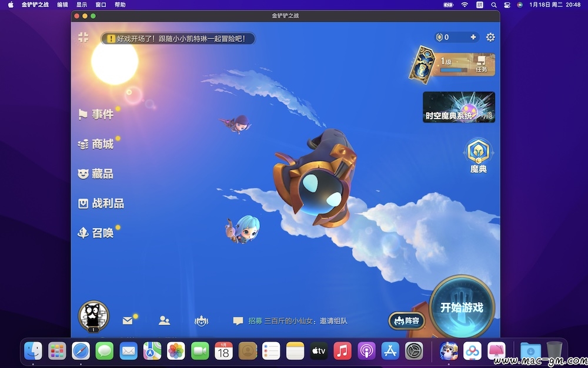Click the level 1 pass card banner
The width and height of the screenshot is (588, 368).
point(452,64)
